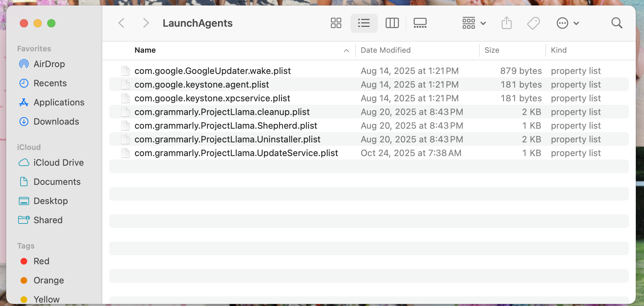Open the More actions dropdown
Image resolution: width=644 pixels, height=306 pixels.
click(567, 23)
